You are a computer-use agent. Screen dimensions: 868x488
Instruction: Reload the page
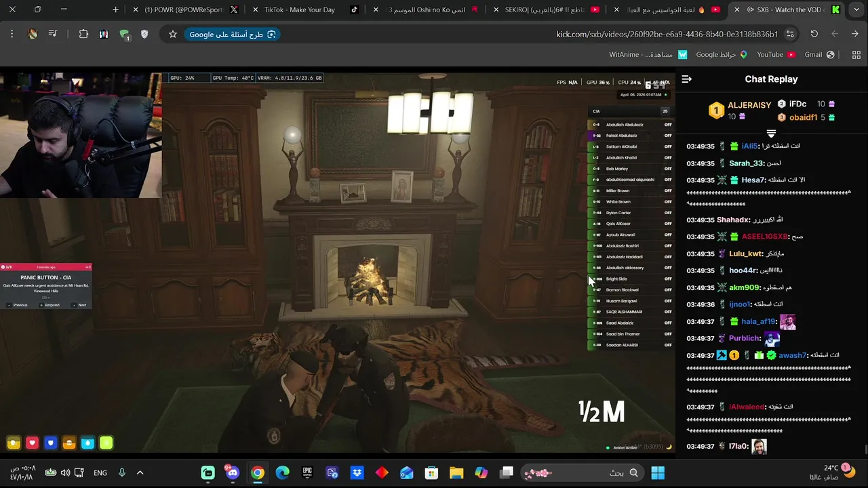click(814, 34)
